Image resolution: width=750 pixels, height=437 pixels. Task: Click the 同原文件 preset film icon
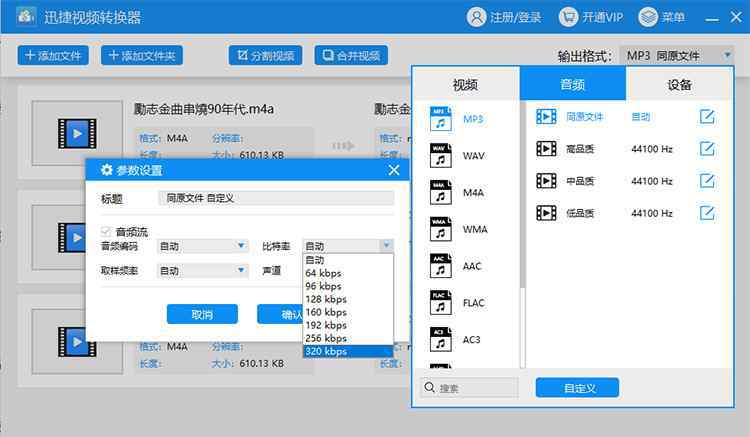(546, 117)
